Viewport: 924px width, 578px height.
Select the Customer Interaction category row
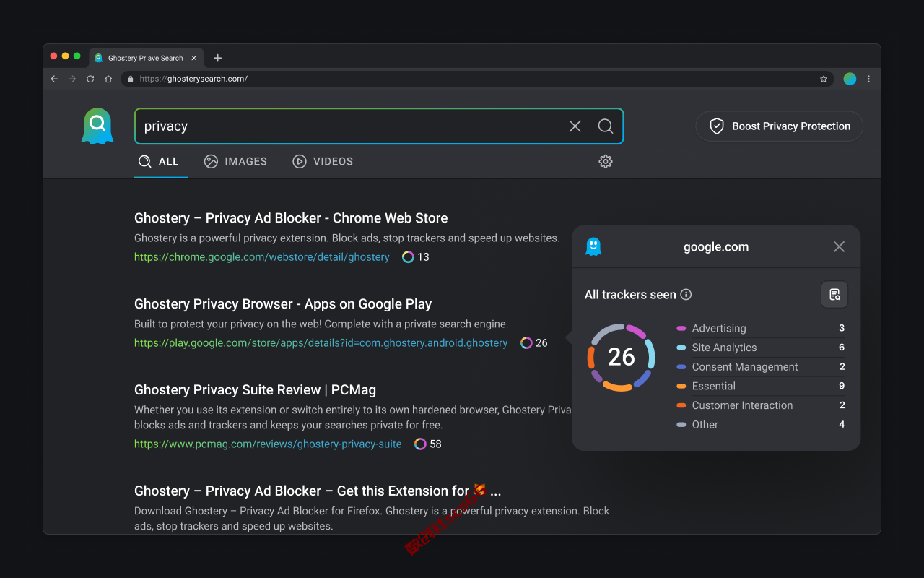click(761, 405)
